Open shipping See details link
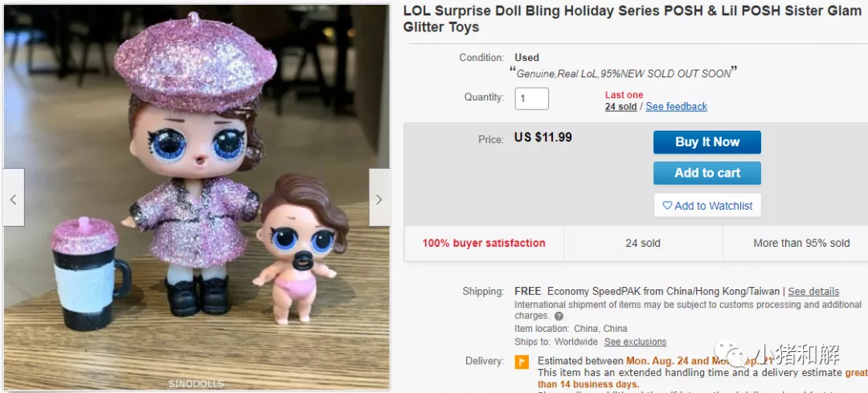The width and height of the screenshot is (868, 393). [x=813, y=291]
